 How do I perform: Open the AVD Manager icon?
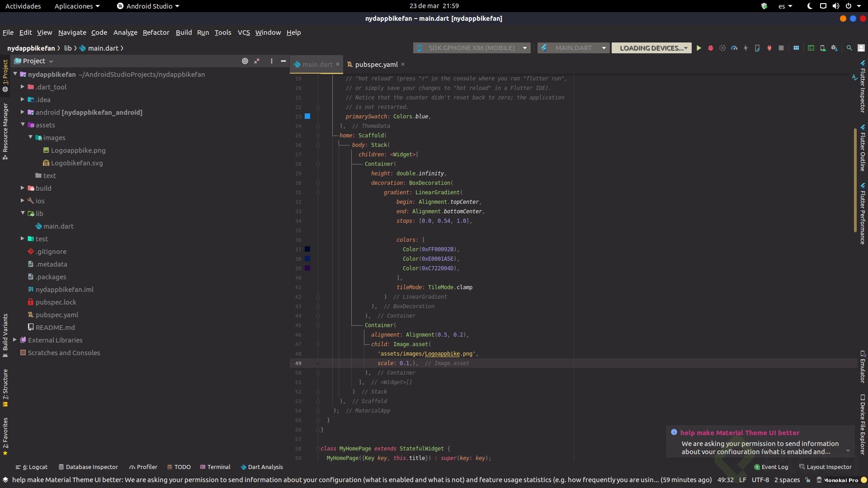point(823,48)
